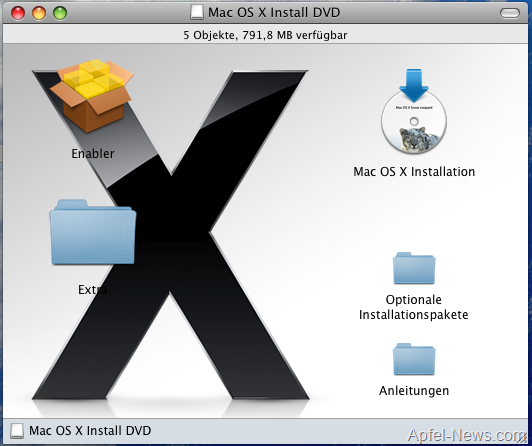Click the resize grip in the window corner
The height and width of the screenshot is (446, 532).
pos(524,438)
